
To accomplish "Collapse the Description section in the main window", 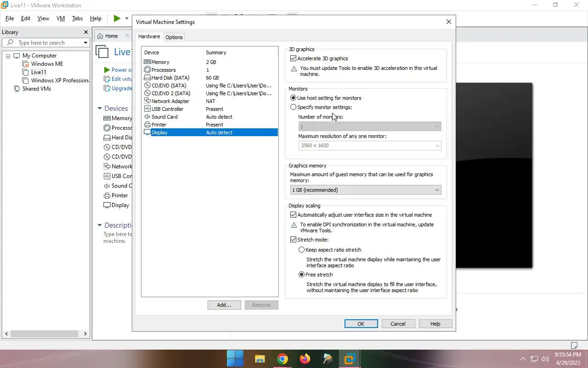I will [x=100, y=225].
